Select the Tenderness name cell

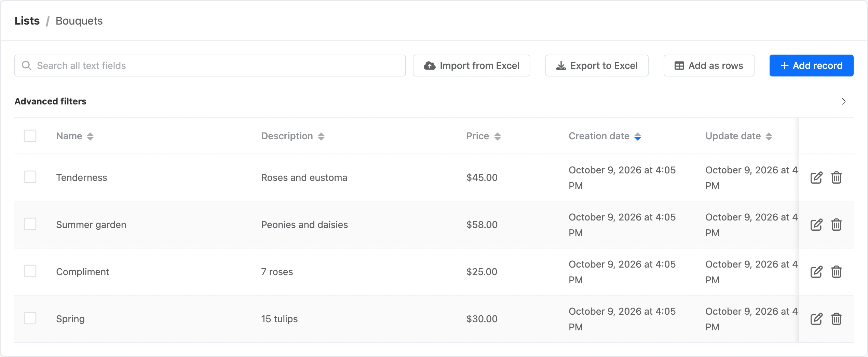82,177
